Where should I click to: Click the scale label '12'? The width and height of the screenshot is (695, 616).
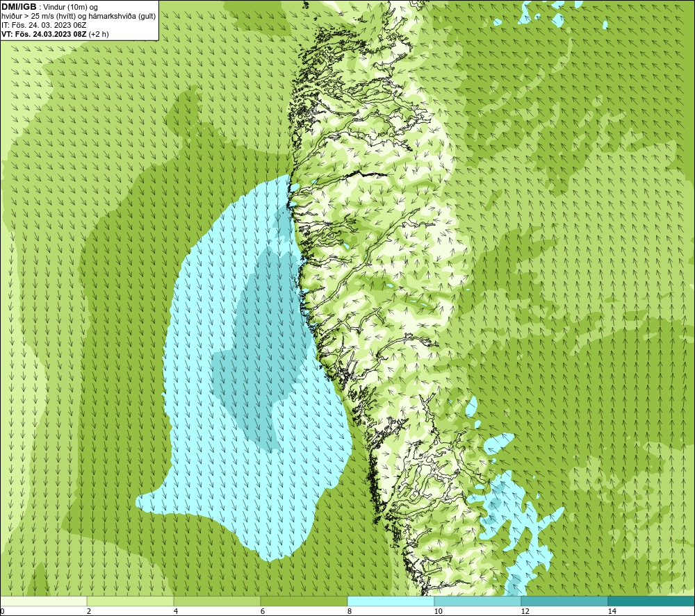[525, 611]
